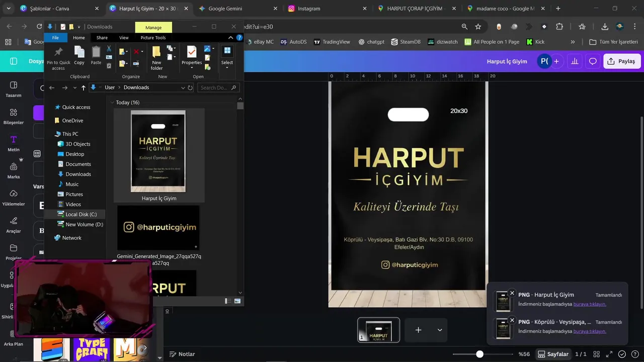Open Canva help question mark in footer

634,354
